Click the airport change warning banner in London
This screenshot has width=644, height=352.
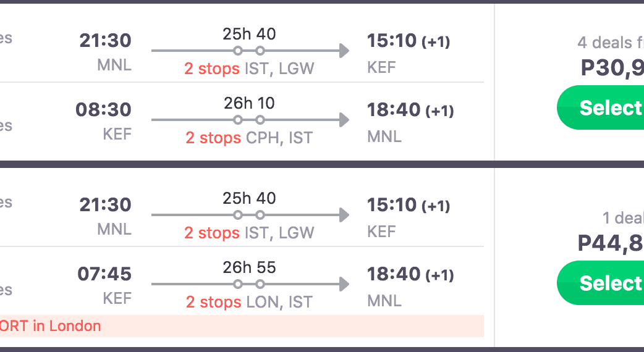pyautogui.click(x=241, y=326)
